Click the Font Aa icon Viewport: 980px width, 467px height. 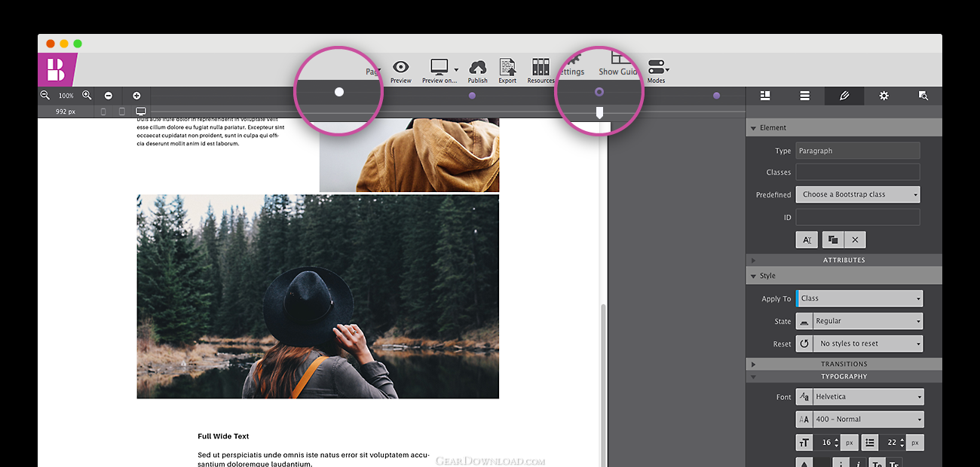point(804,397)
